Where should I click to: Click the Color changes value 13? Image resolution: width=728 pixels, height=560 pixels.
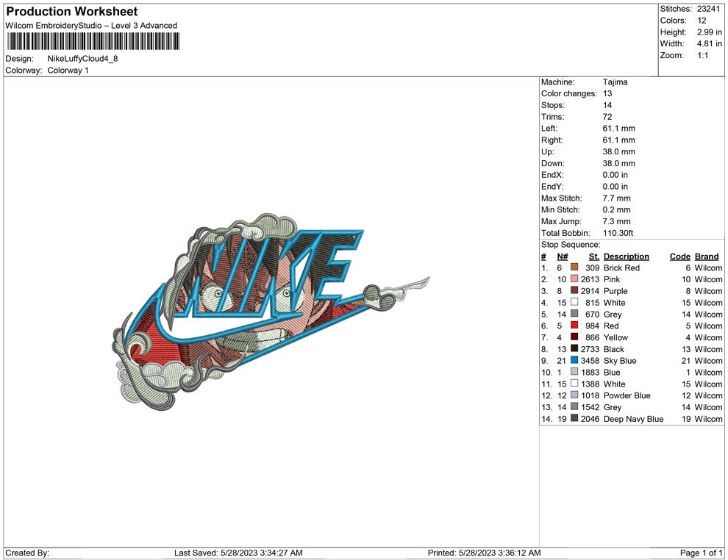(x=607, y=93)
